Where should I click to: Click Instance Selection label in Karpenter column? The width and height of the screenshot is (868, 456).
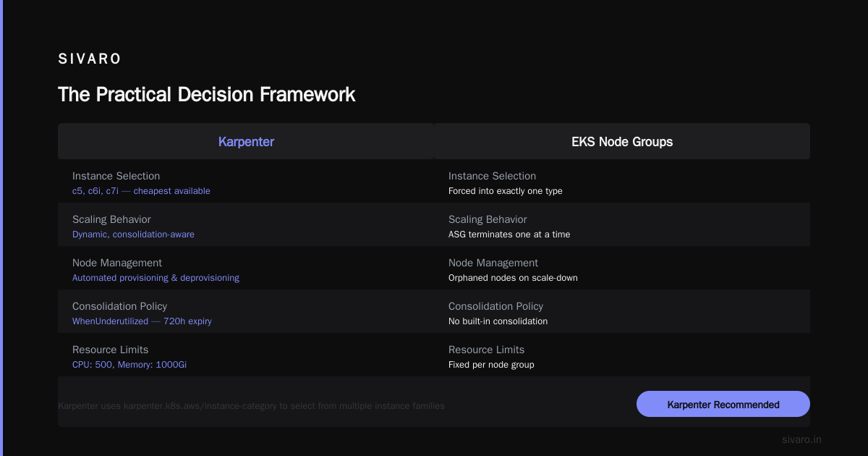pyautogui.click(x=116, y=176)
